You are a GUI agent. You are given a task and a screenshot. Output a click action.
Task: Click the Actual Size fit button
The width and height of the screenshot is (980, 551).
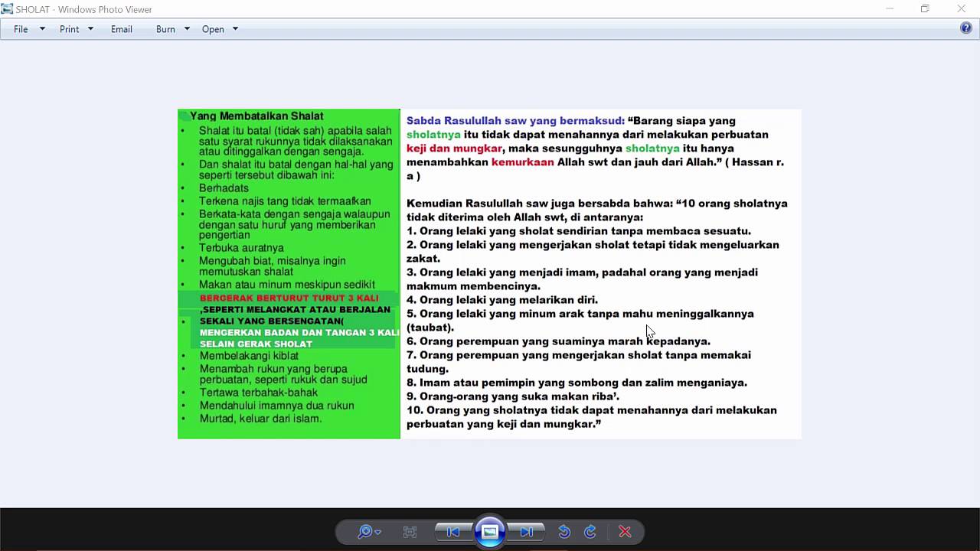(x=410, y=532)
